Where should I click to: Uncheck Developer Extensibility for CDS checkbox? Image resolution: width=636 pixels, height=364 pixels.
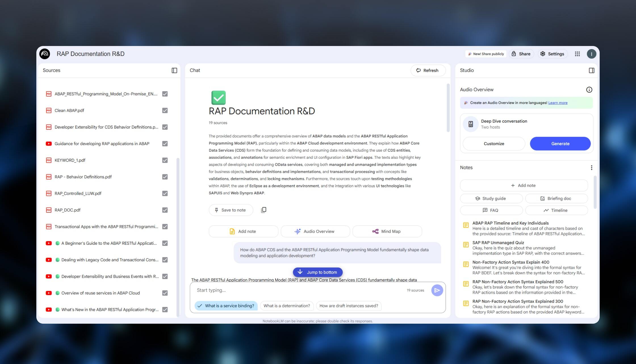(x=165, y=127)
